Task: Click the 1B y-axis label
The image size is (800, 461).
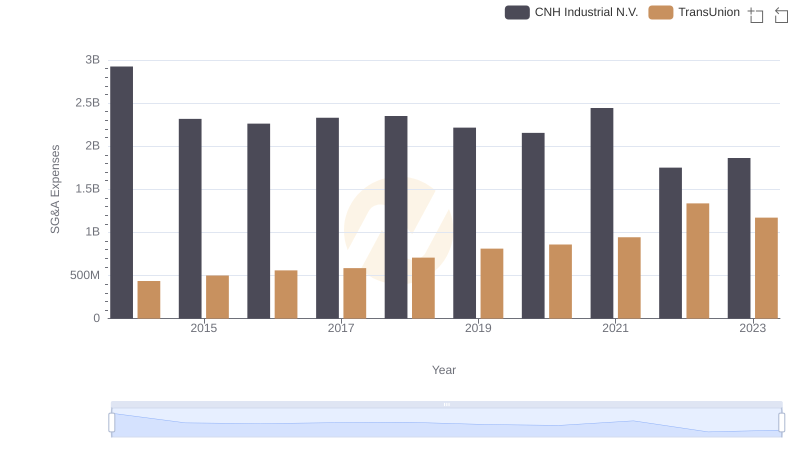Action: coord(92,232)
